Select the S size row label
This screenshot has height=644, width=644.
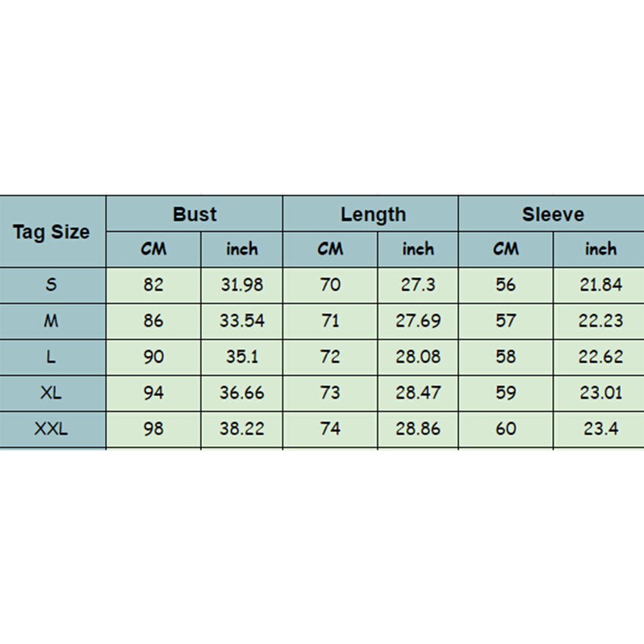51,285
